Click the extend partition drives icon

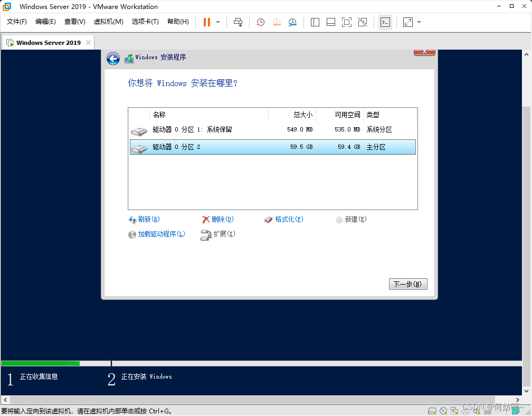pyautogui.click(x=206, y=235)
